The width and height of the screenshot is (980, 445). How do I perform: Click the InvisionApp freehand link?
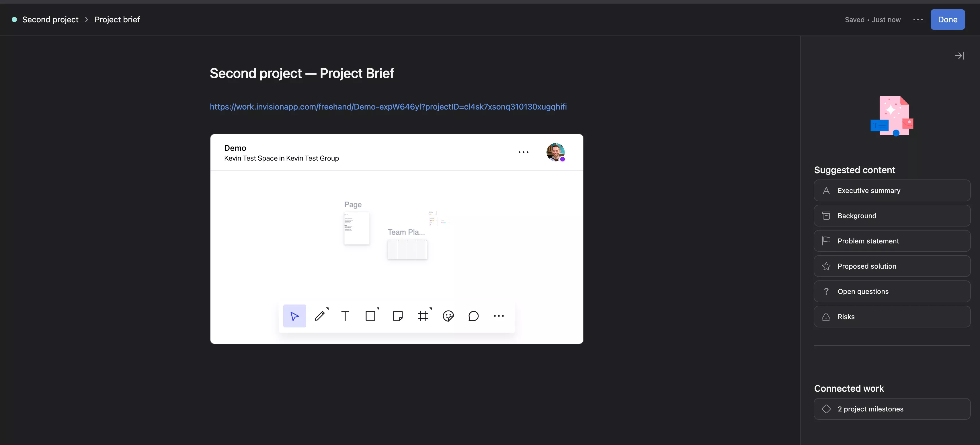pyautogui.click(x=388, y=106)
